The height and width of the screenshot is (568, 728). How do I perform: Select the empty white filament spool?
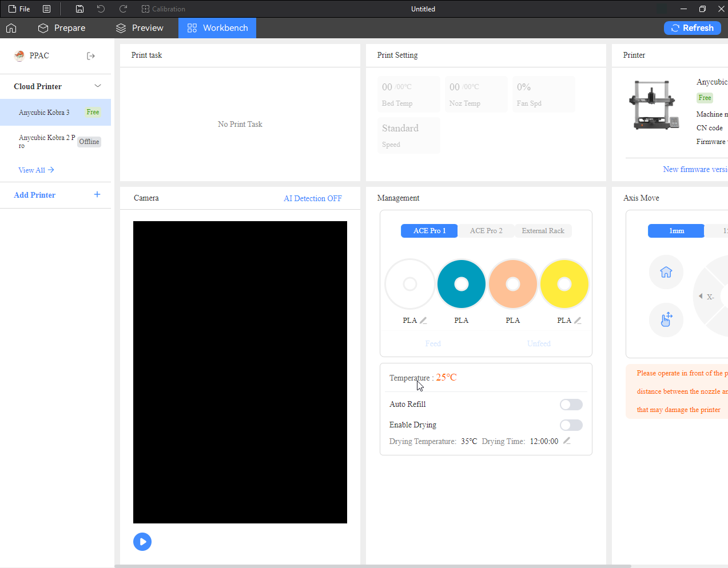[x=410, y=284]
